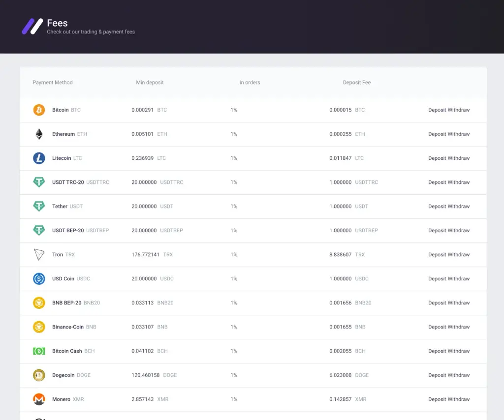This screenshot has height=420, width=504.
Task: Click the Min deposit column header
Action: [150, 83]
